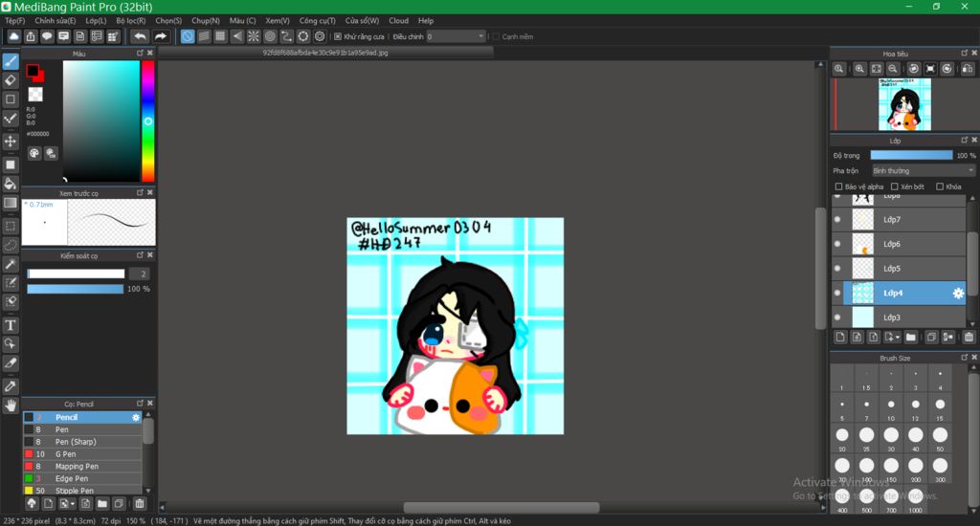
Task: Click the foreground black color swatch
Action: [x=32, y=71]
